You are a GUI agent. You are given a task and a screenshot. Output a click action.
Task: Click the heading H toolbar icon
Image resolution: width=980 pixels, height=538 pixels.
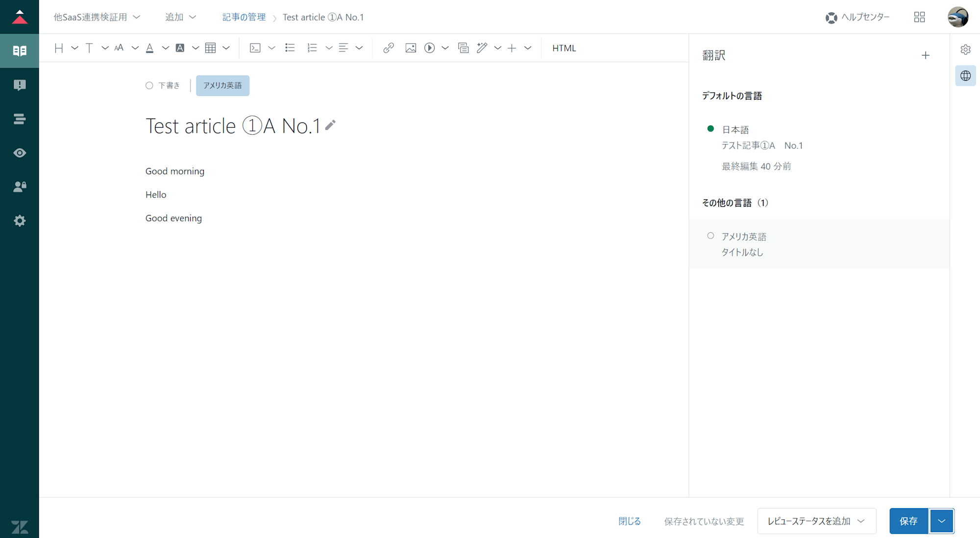(59, 48)
